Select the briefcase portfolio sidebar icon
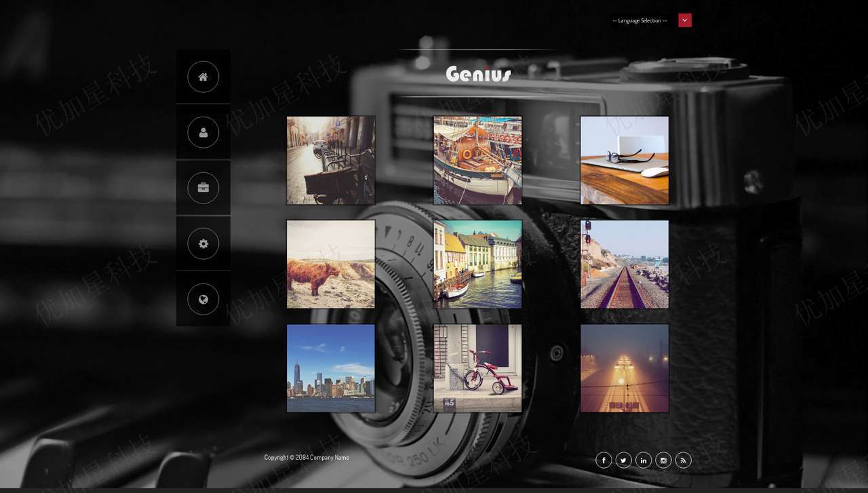This screenshot has height=493, width=868. (203, 188)
